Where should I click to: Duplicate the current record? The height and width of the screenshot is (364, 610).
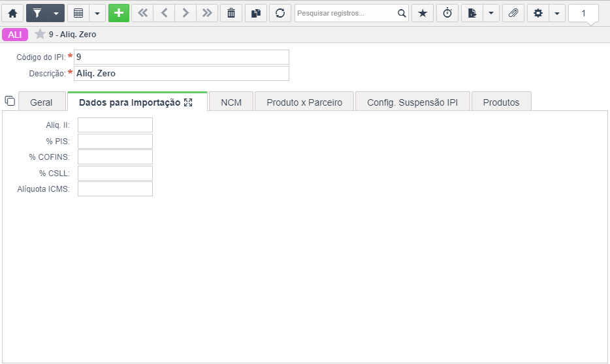(255, 13)
